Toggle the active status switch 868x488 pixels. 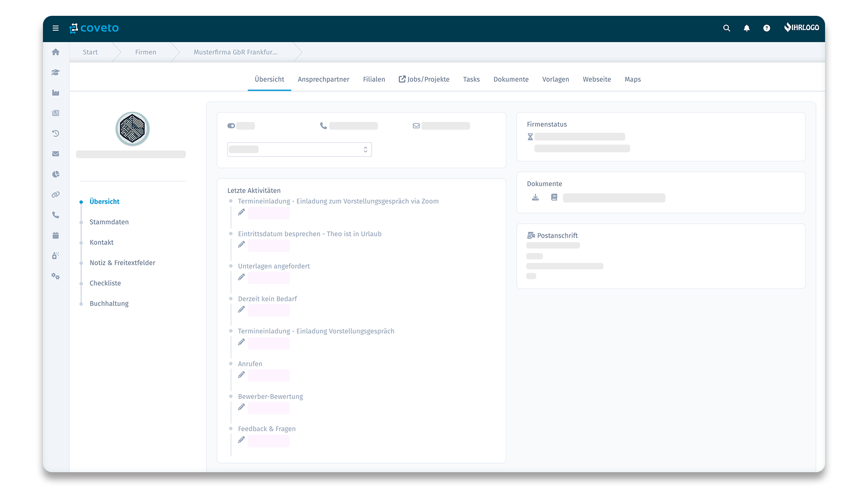click(x=231, y=126)
